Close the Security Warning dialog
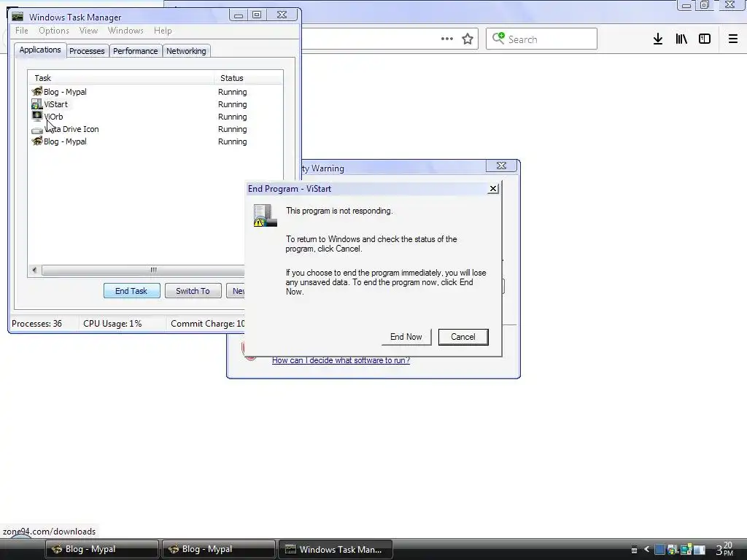The width and height of the screenshot is (747, 560). (x=501, y=166)
